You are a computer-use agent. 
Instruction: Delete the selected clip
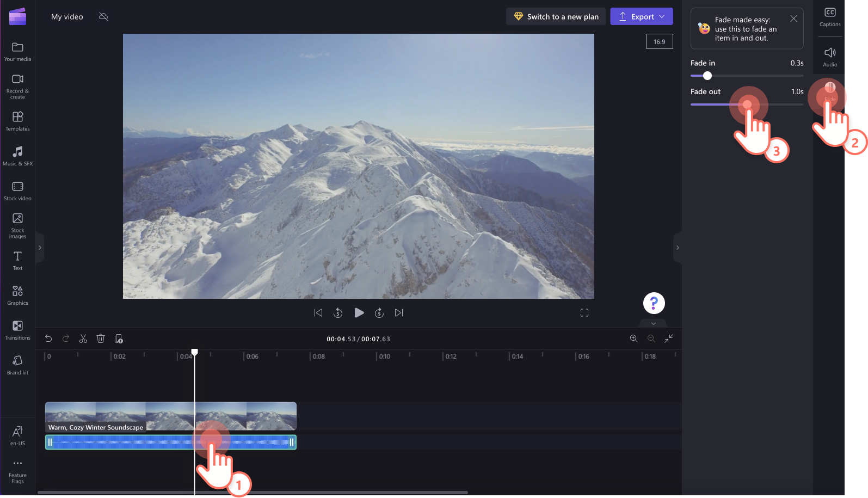(101, 339)
